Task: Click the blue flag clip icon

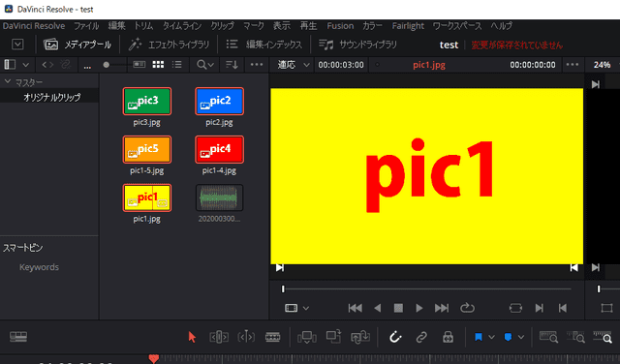Action: pyautogui.click(x=479, y=337)
